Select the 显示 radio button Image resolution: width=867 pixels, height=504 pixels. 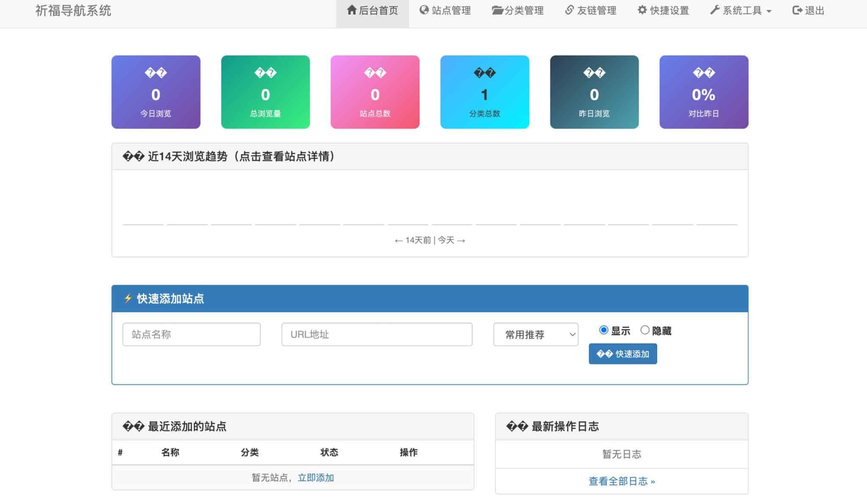coord(604,330)
